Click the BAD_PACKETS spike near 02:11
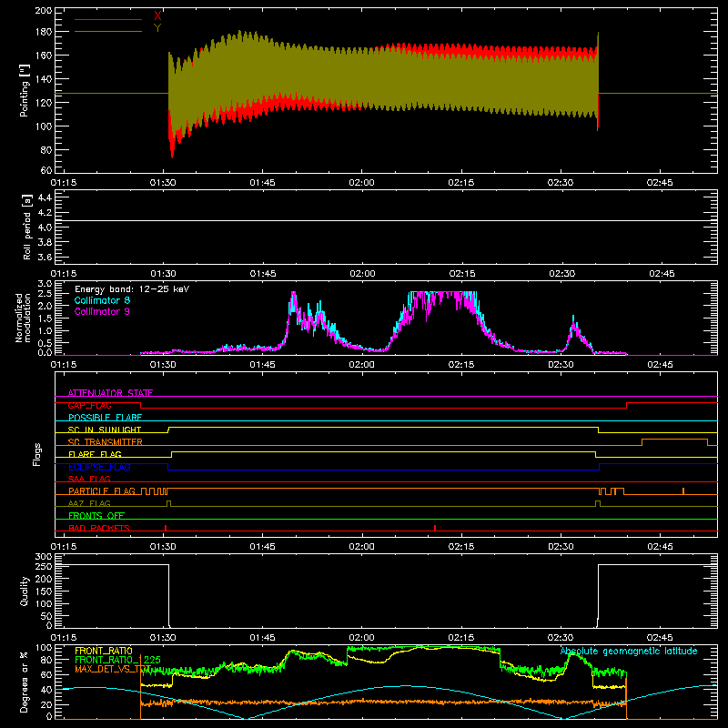This screenshot has height=728, width=728. point(435,528)
